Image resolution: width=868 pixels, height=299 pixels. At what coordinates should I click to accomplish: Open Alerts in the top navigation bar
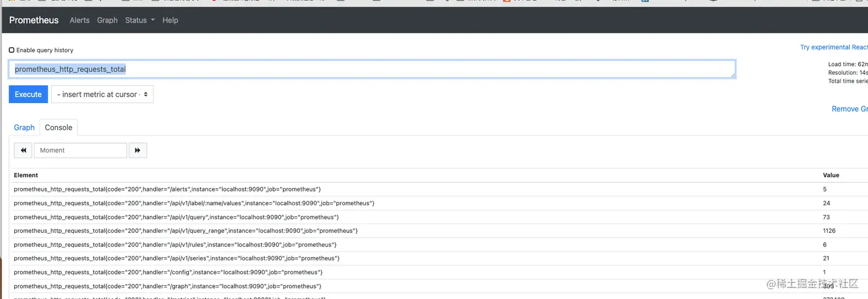tap(79, 20)
